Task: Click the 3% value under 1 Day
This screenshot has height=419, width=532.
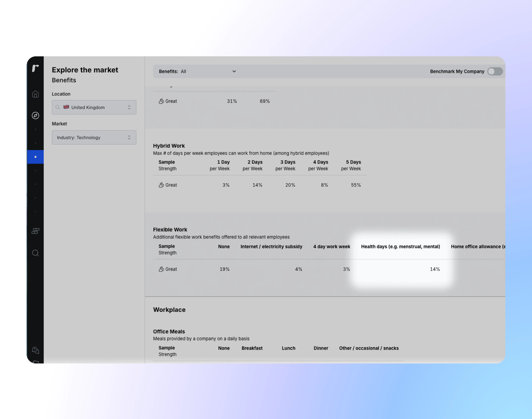Action: pyautogui.click(x=226, y=185)
